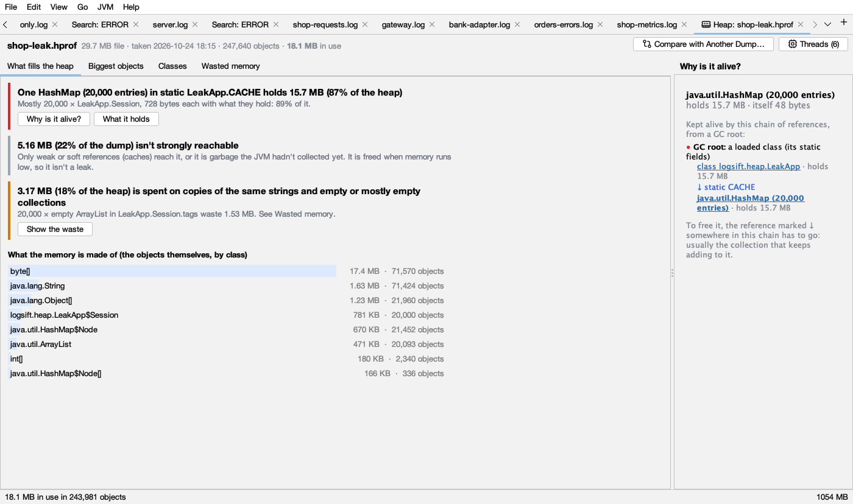Click the Why is it alive? button

(54, 119)
